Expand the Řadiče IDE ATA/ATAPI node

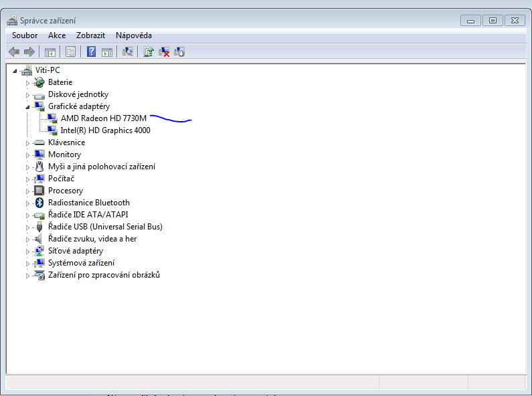point(27,215)
